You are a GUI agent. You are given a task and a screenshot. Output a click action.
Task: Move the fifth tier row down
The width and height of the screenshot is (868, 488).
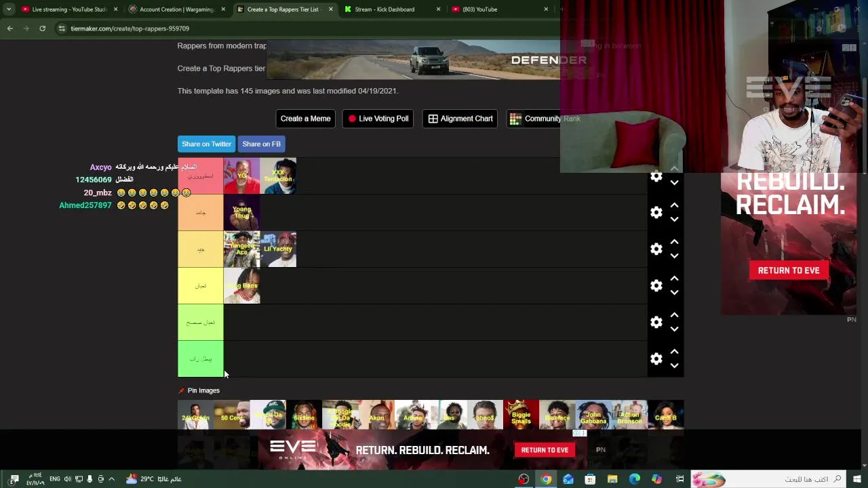[x=674, y=329]
